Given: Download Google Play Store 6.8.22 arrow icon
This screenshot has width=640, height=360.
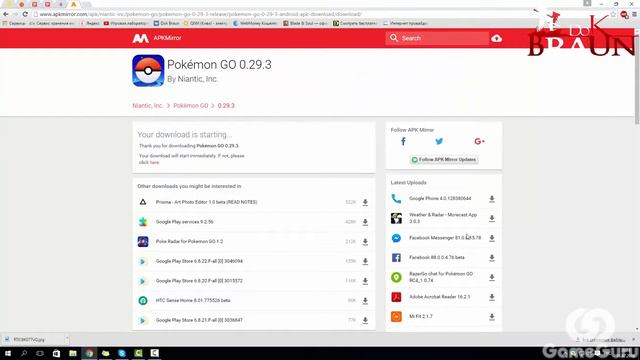Looking at the screenshot, I should pos(365,261).
